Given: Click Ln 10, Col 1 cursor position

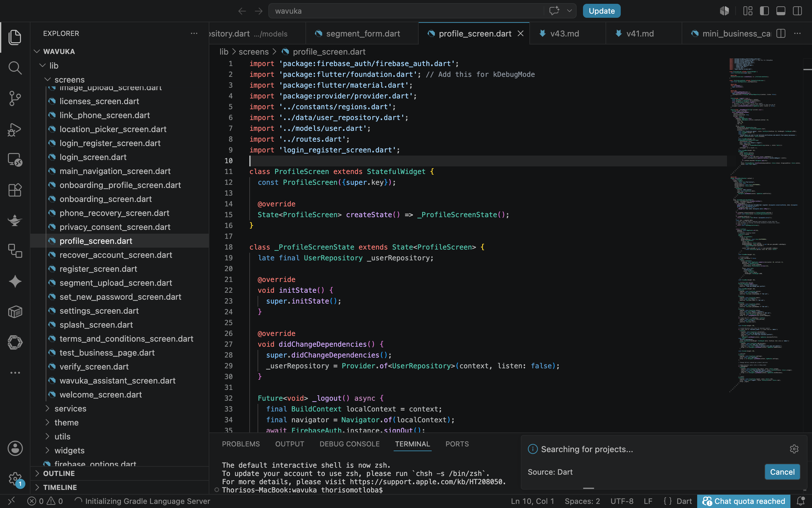Looking at the screenshot, I should point(532,501).
